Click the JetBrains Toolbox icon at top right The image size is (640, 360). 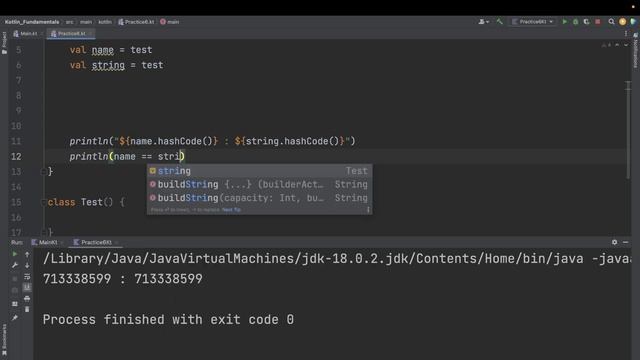point(633,22)
